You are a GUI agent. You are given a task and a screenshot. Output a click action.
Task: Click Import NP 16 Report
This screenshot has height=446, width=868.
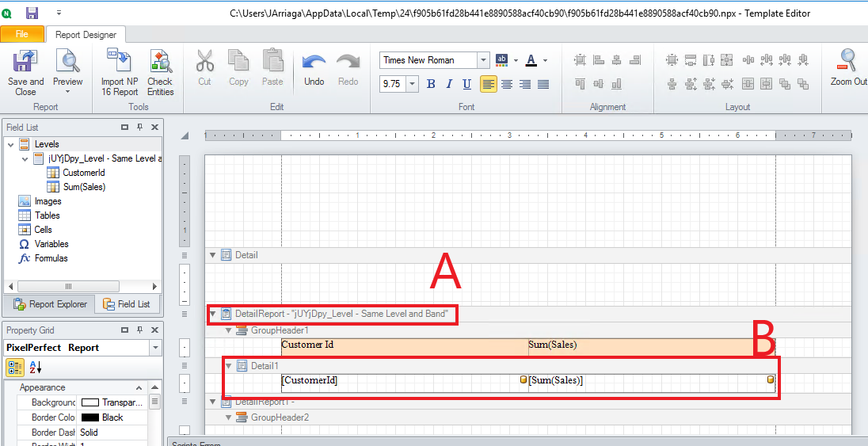pyautogui.click(x=120, y=73)
